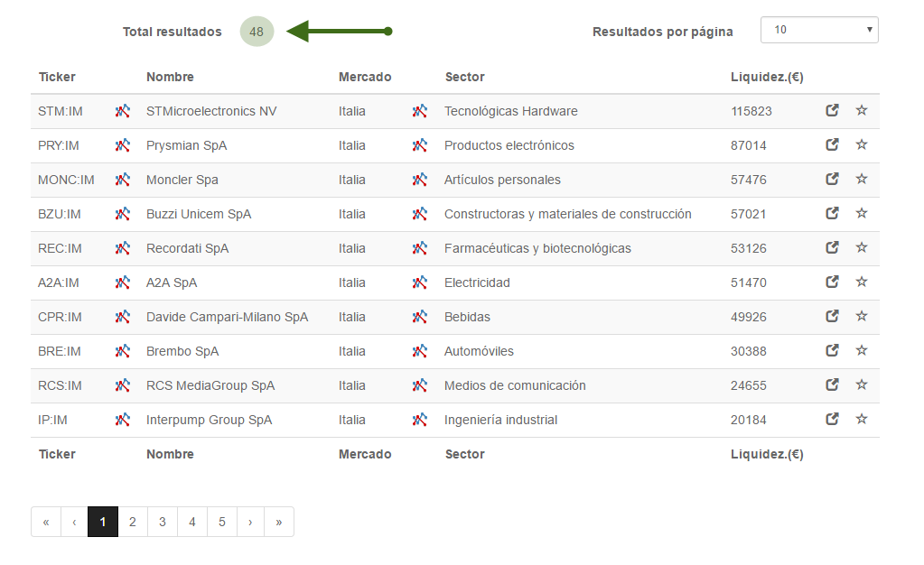Image resolution: width=924 pixels, height=565 pixels.
Task: Go to page 3 of results
Action: 163,522
